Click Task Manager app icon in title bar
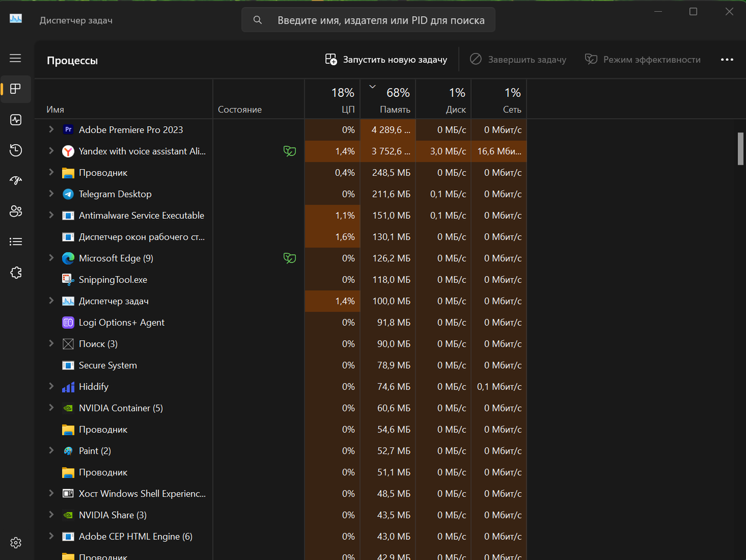746x560 pixels. point(16,19)
